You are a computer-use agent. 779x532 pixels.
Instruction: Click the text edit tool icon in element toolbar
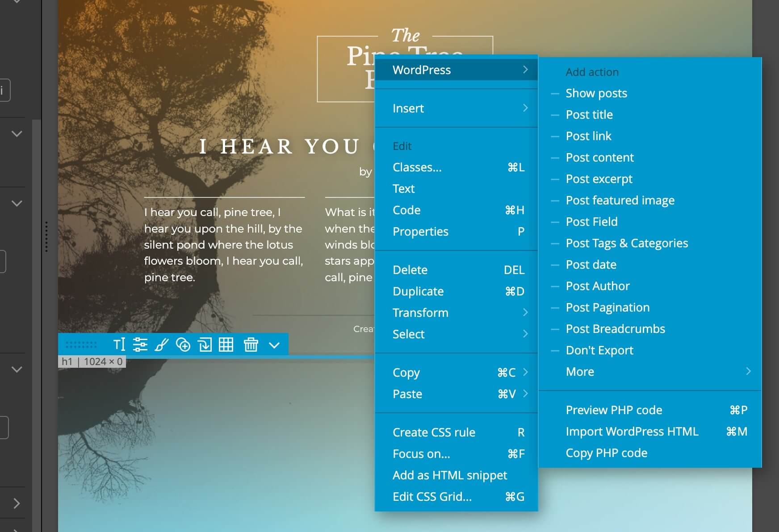(119, 345)
